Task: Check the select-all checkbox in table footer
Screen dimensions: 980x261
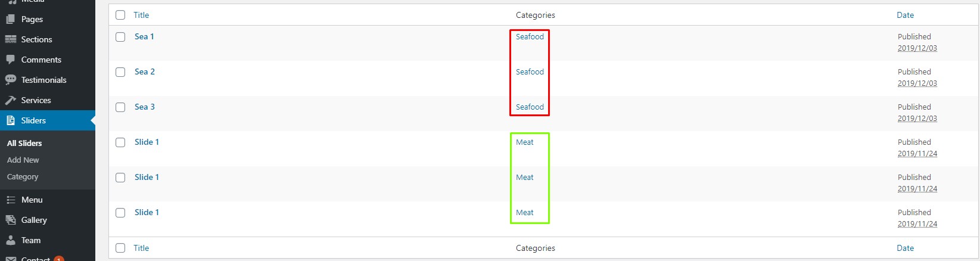Action: (x=120, y=248)
